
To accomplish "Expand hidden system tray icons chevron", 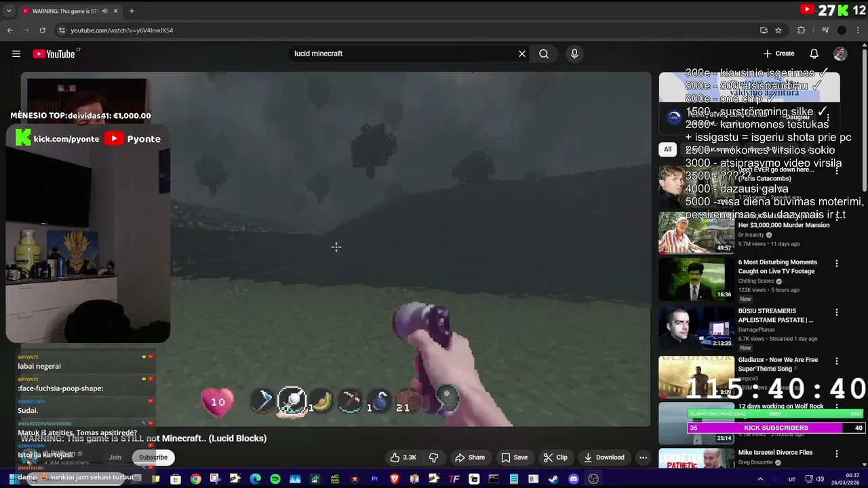I will pos(760,479).
